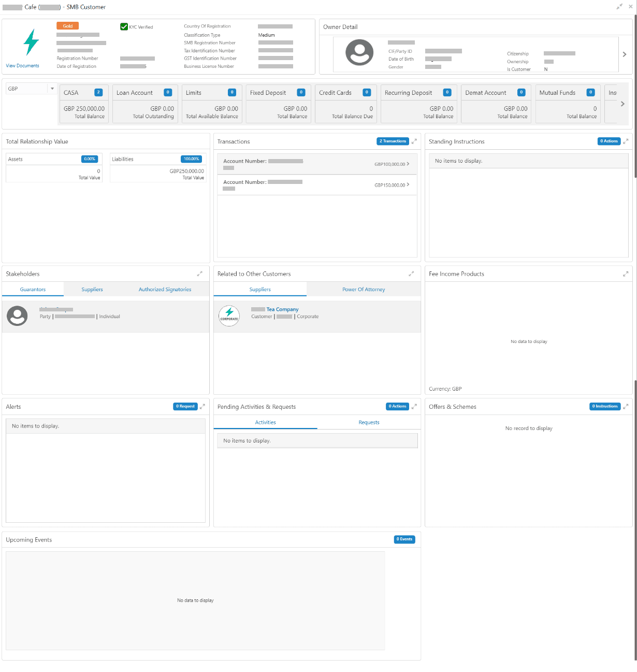Select the Activities tab

265,422
